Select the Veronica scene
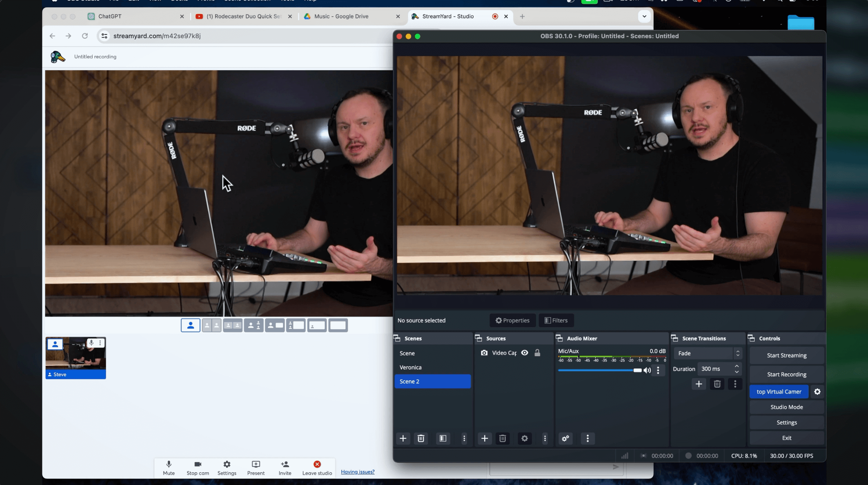Viewport: 868px width, 485px height. [411, 367]
